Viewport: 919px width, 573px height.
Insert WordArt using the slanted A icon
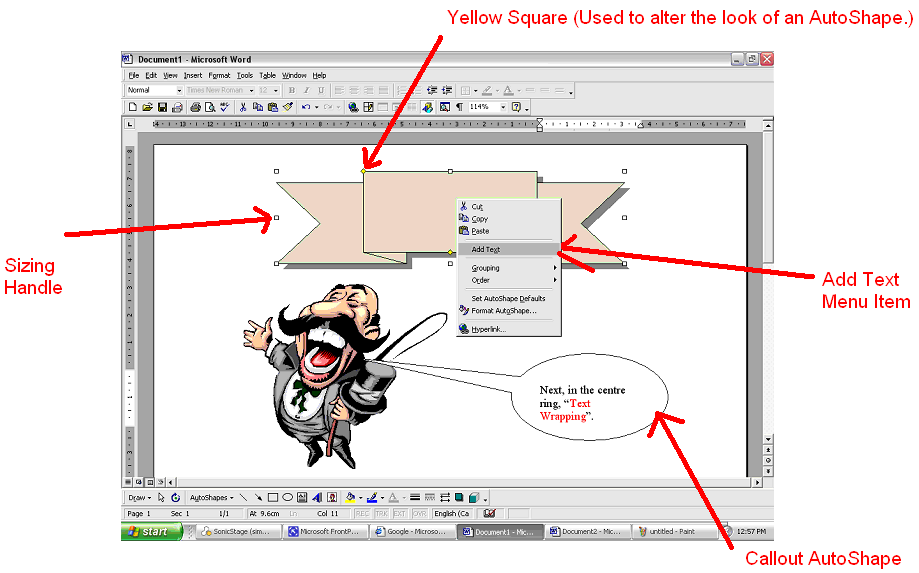pos(317,497)
